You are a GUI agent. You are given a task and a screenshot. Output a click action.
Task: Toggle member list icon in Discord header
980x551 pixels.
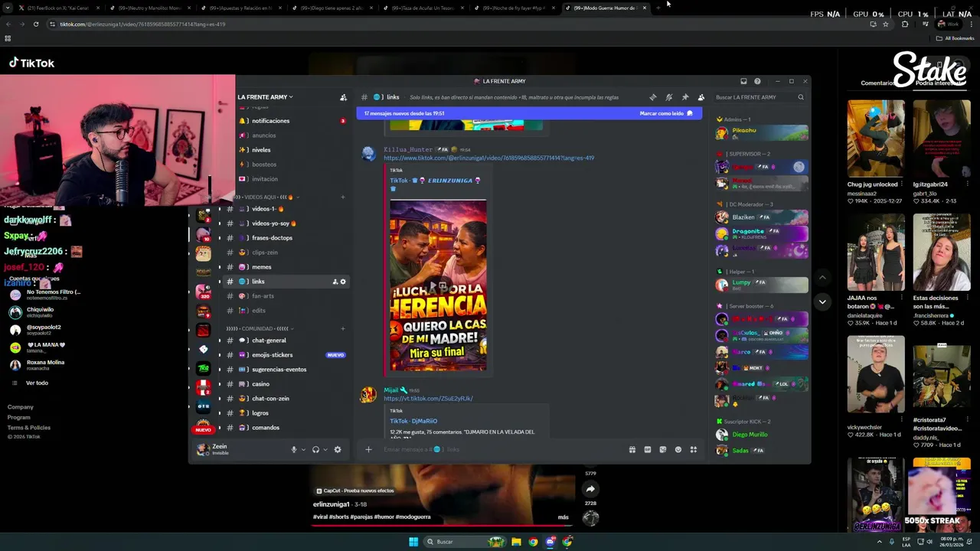pyautogui.click(x=701, y=97)
